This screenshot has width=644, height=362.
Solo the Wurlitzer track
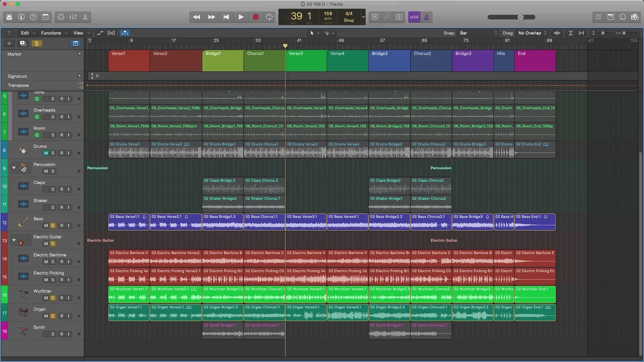(53, 298)
